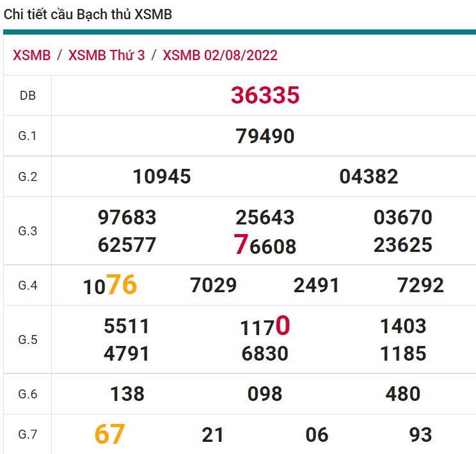Click G.3 number 97683
Viewport: 476px width, 454px height.
click(x=127, y=217)
